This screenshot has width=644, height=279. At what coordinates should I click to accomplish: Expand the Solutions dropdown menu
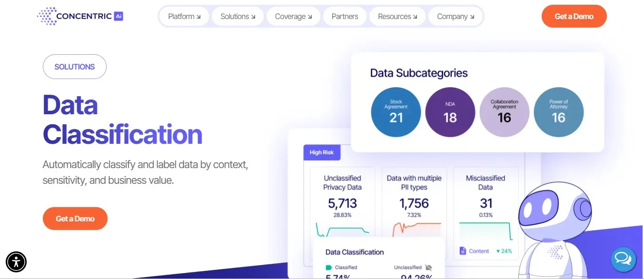pos(238,16)
